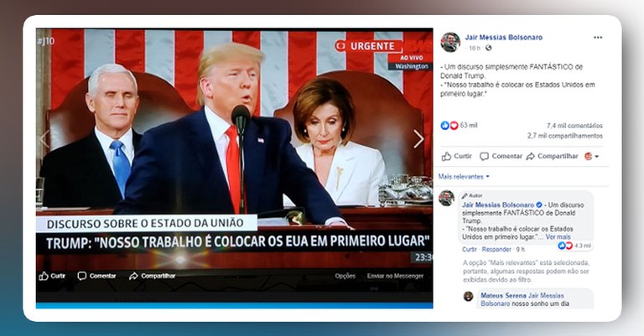
Task: Open the like and heart reactions summary
Action: 459,125
